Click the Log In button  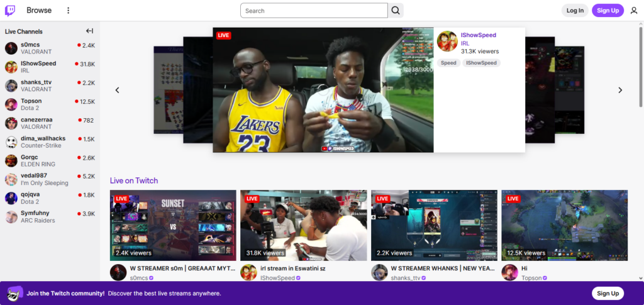tap(575, 11)
